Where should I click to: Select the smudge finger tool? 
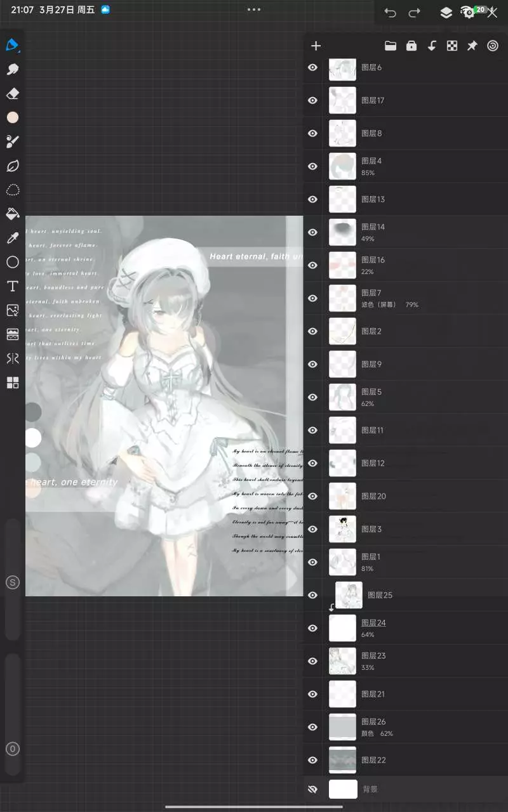(x=13, y=69)
